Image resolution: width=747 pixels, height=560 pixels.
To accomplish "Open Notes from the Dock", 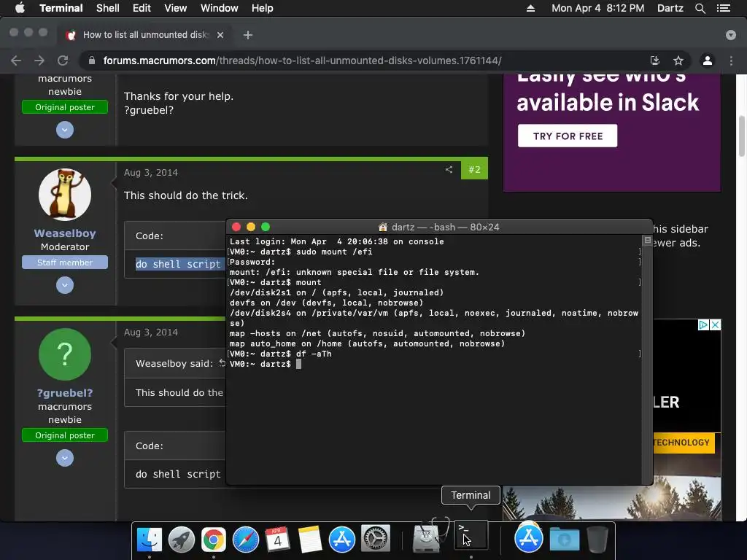I will 309,540.
